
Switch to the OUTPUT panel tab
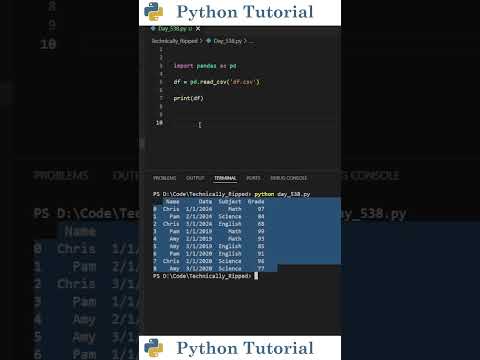(195, 178)
